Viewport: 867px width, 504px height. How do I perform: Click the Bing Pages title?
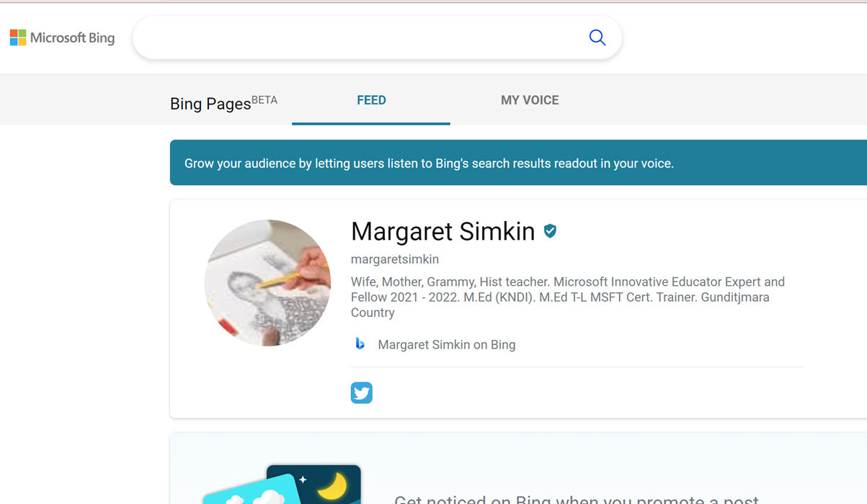tap(210, 104)
